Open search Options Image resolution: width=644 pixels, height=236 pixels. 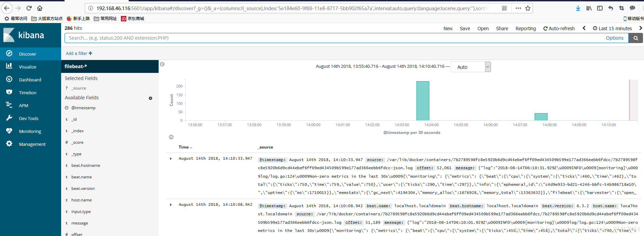[x=614, y=38]
